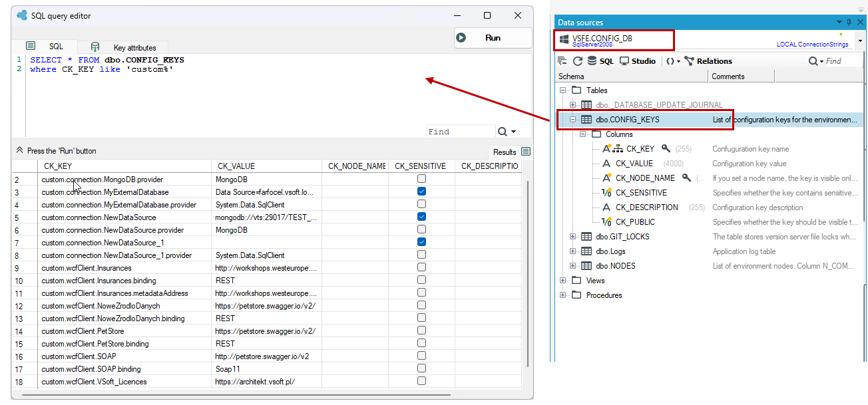Image resolution: width=868 pixels, height=405 pixels.
Task: Switch to the SQL tab
Action: 45,47
